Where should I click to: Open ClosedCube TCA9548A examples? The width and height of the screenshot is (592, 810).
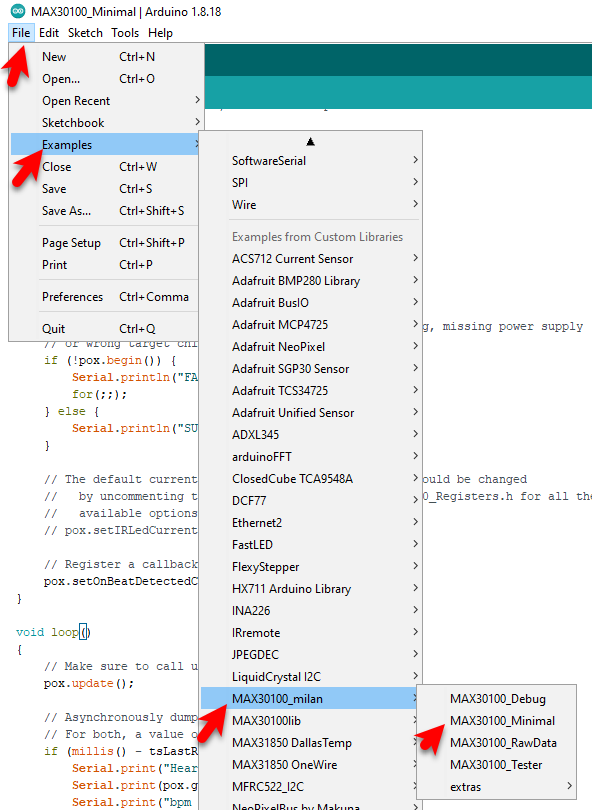click(310, 479)
